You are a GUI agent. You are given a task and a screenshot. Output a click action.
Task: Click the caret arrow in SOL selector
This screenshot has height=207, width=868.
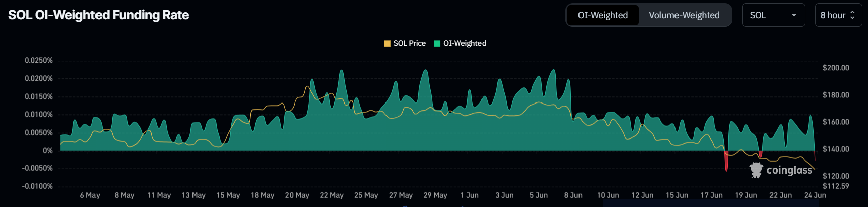point(794,15)
